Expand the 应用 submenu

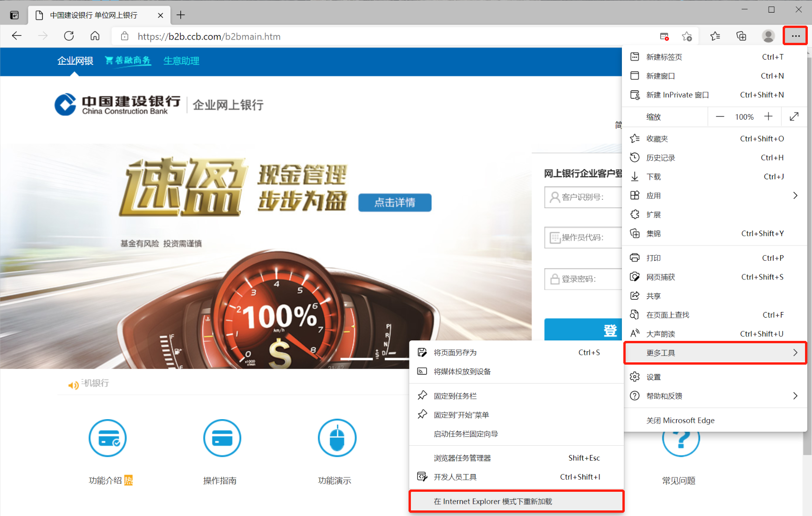pos(715,196)
